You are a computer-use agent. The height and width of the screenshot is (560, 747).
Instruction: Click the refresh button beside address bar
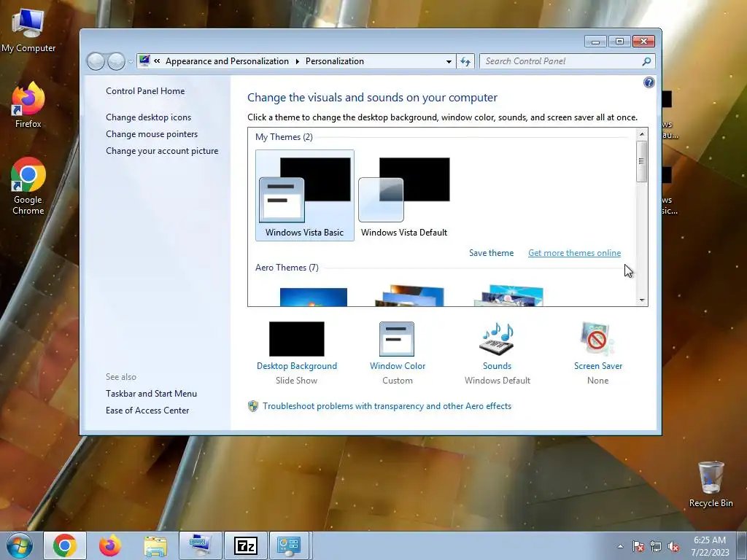click(465, 61)
